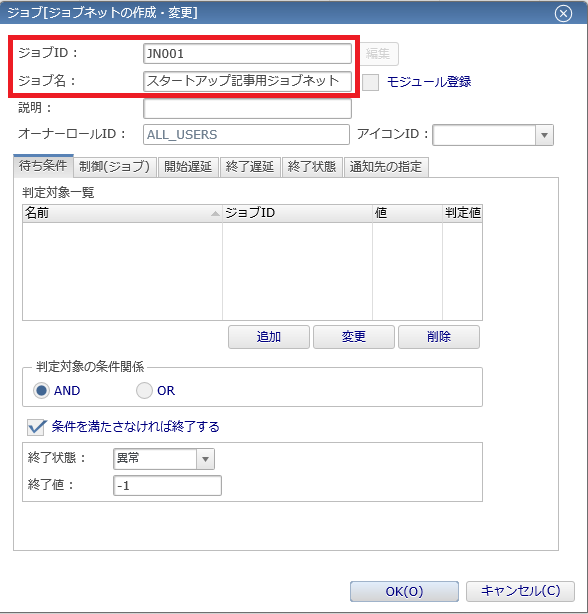
Task: Select the AND radio button
Action: click(41, 390)
